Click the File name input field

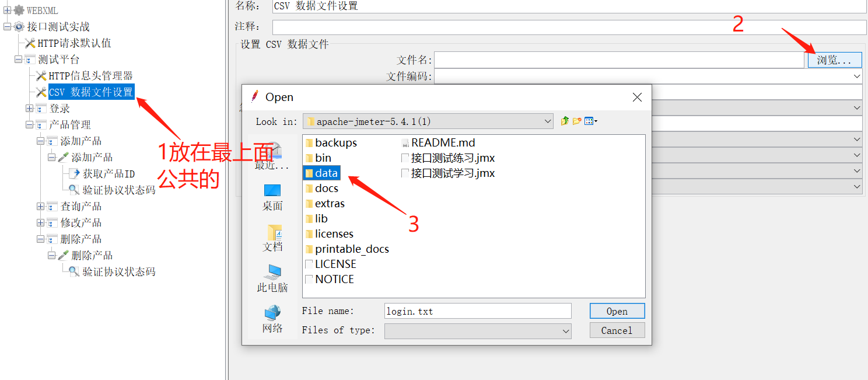pos(478,311)
